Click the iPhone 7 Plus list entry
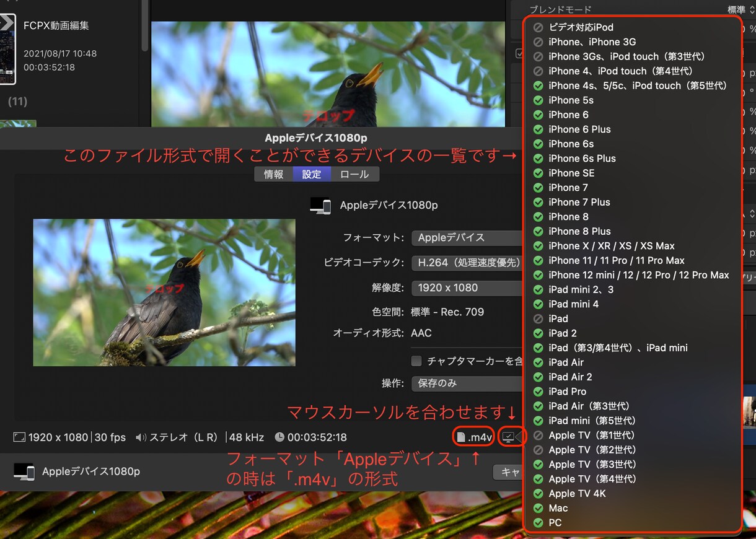The width and height of the screenshot is (756, 539). click(x=579, y=202)
